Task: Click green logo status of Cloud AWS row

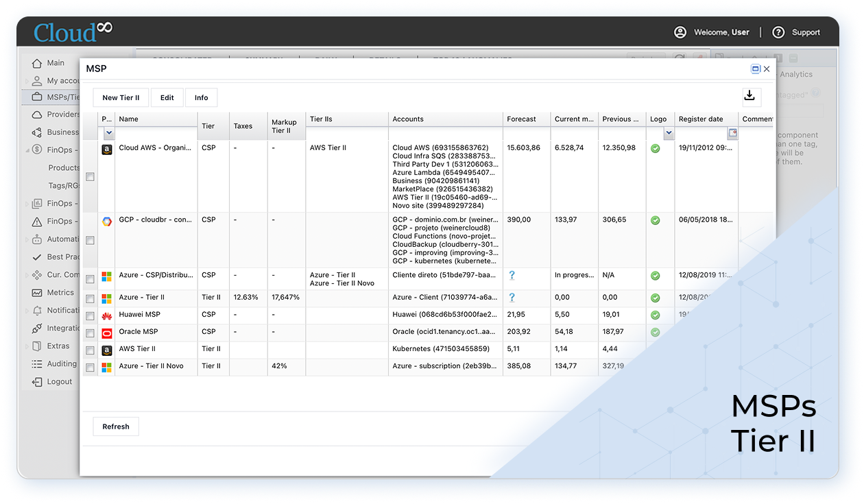Action: click(x=656, y=148)
